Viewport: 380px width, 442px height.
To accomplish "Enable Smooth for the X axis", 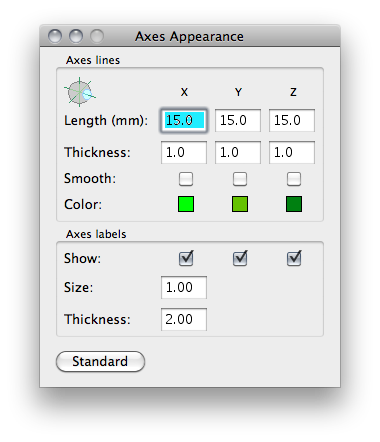I will click(186, 179).
